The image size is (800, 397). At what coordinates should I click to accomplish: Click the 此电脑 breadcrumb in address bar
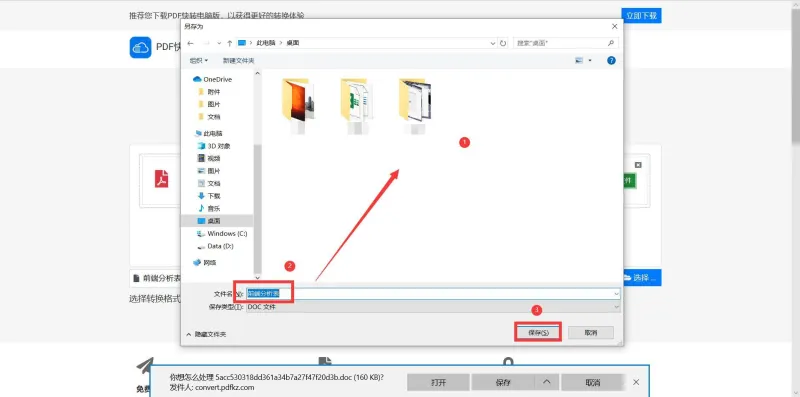pos(265,43)
